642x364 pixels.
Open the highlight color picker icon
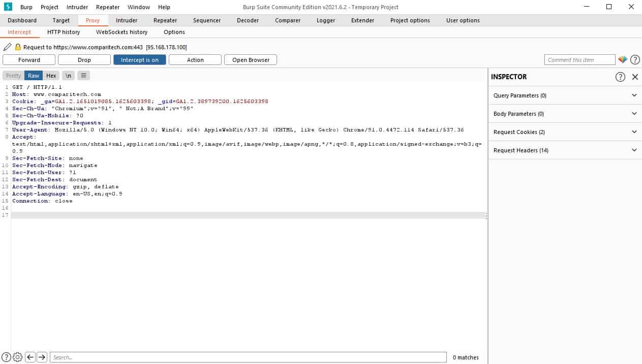pos(623,60)
